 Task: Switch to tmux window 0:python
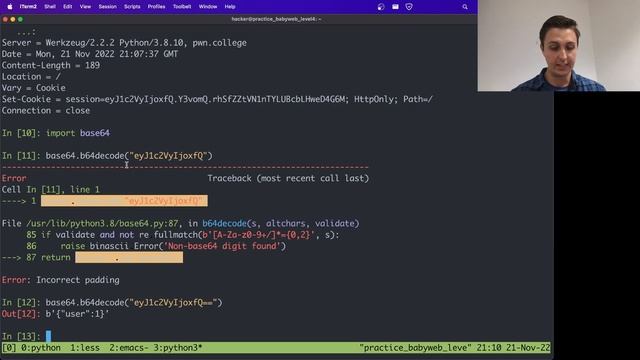pyautogui.click(x=41, y=348)
